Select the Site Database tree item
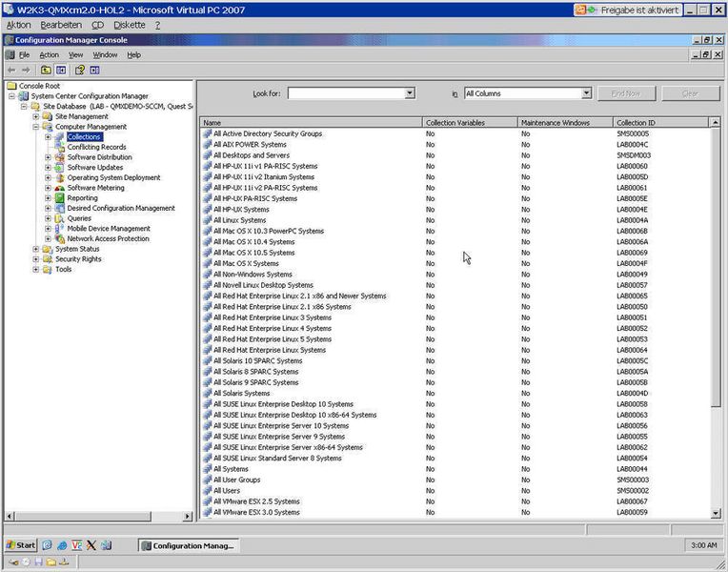Screen dimensions: 728x572 (x=118, y=107)
